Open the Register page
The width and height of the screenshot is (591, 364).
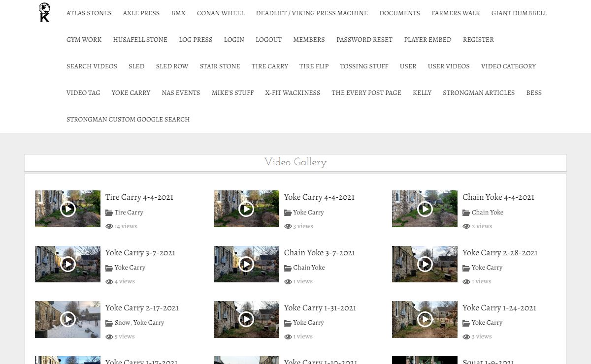[x=478, y=40]
